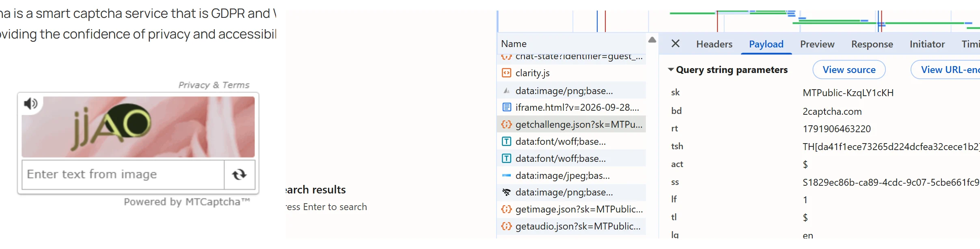Click the Enter text from image field
This screenshot has height=249, width=980.
[123, 174]
